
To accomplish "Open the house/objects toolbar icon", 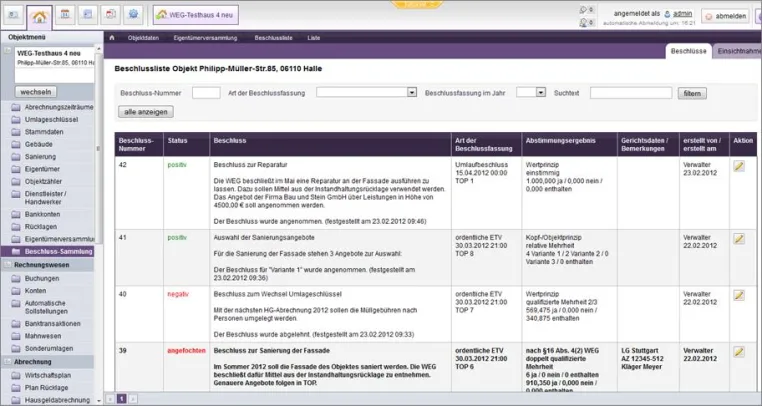I will pyautogui.click(x=39, y=17).
